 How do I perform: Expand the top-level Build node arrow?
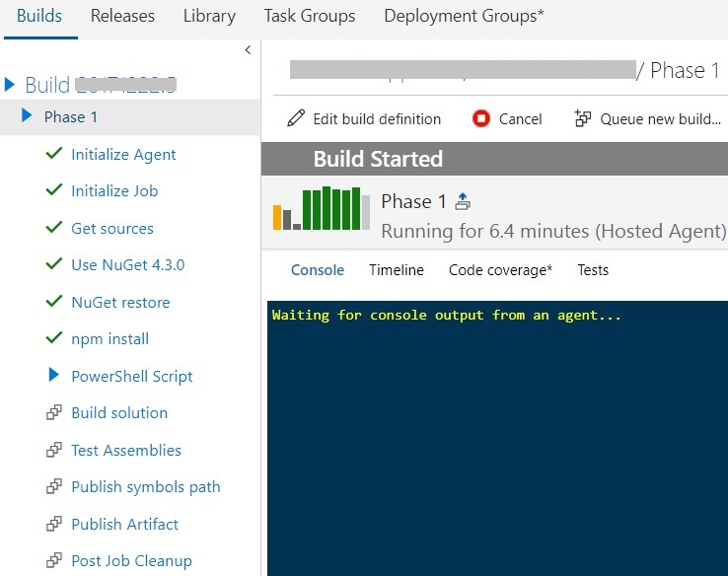coord(11,84)
